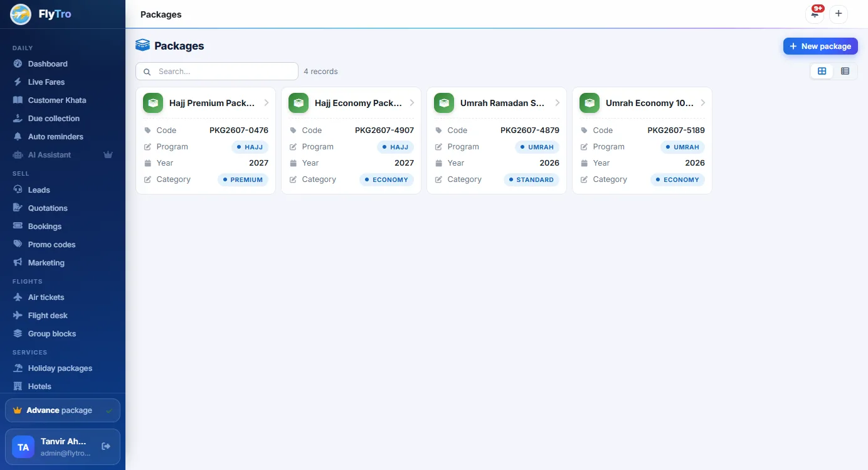868x470 pixels.
Task: Click the plus quick-add icon in header
Action: click(839, 14)
